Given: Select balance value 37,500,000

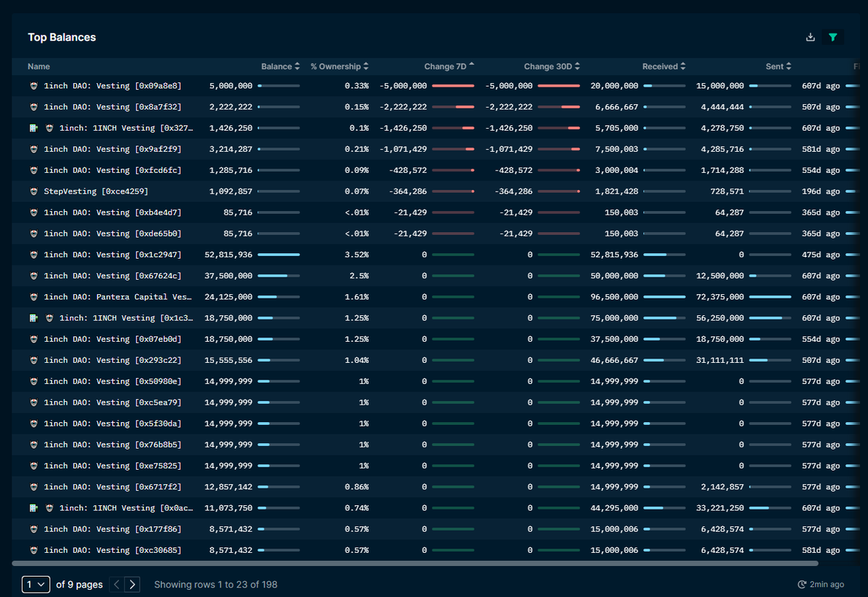Looking at the screenshot, I should click(229, 276).
